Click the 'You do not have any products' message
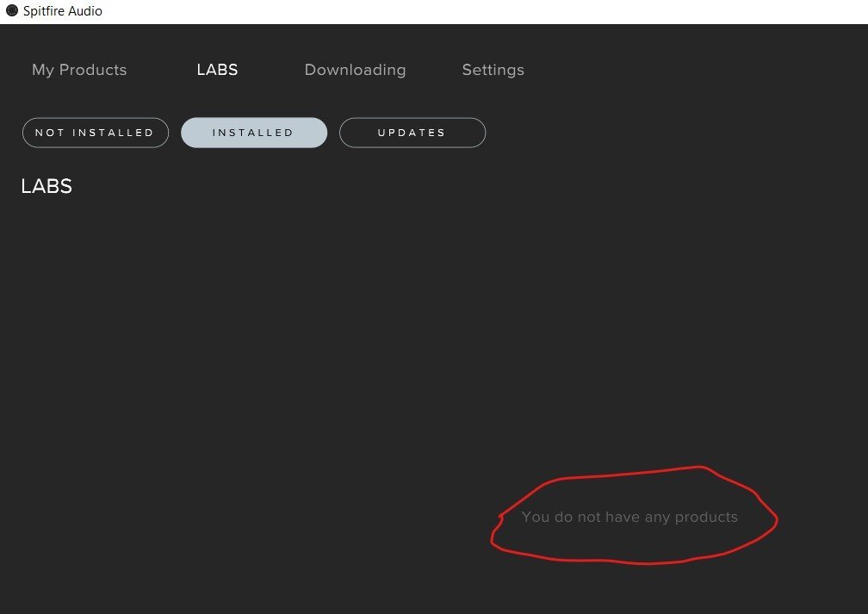The height and width of the screenshot is (614, 868). pos(629,518)
